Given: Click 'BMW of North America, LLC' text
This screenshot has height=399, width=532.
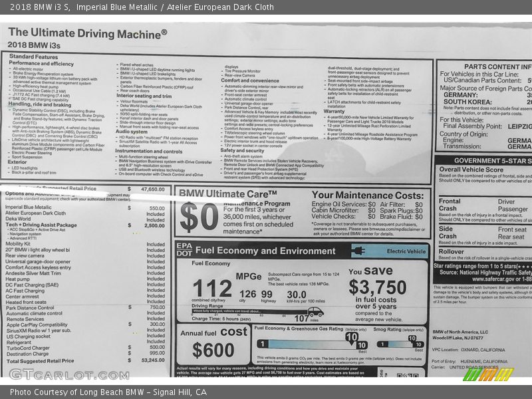Looking at the screenshot, I should click(x=460, y=332).
